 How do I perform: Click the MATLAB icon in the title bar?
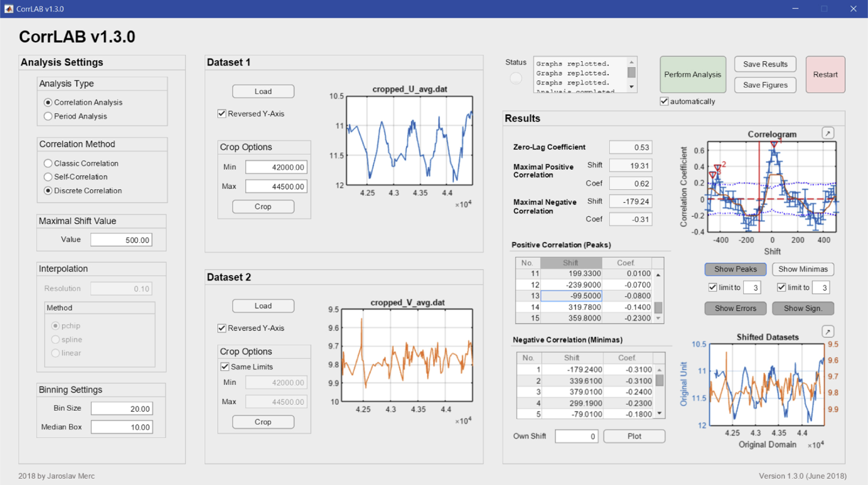(8, 9)
